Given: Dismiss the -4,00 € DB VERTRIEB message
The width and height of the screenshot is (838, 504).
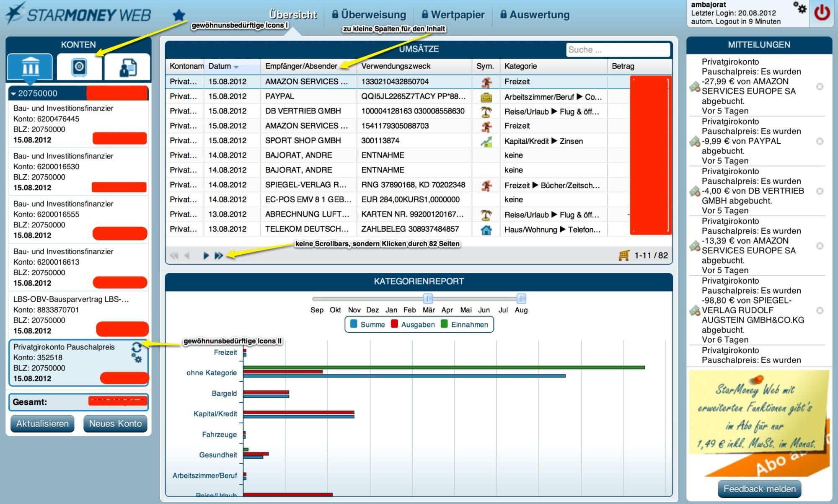Looking at the screenshot, I should pyautogui.click(x=820, y=191).
